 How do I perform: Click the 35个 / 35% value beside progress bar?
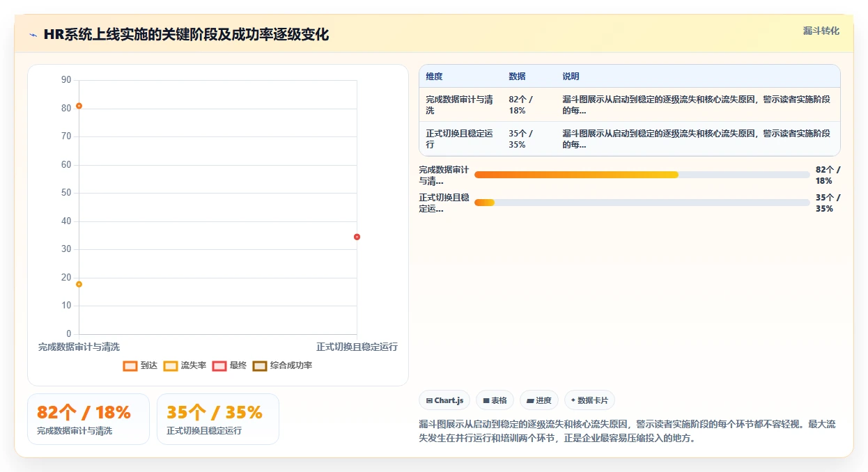tap(828, 203)
